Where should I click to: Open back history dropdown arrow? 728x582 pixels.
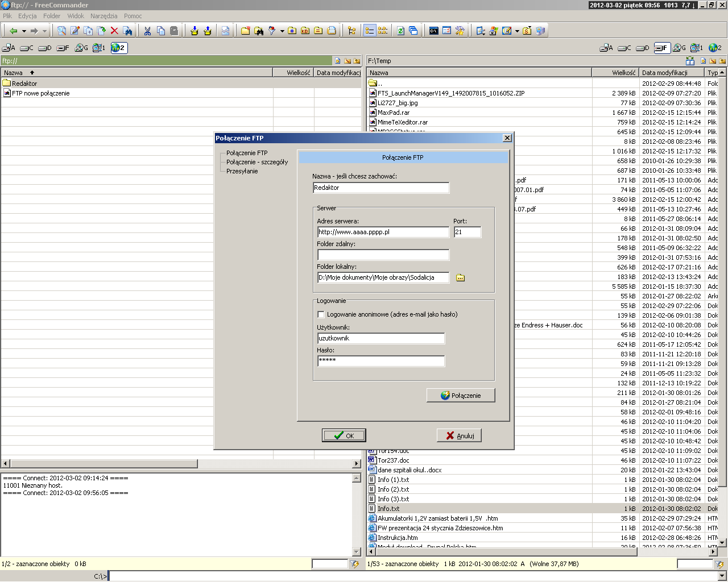24,31
